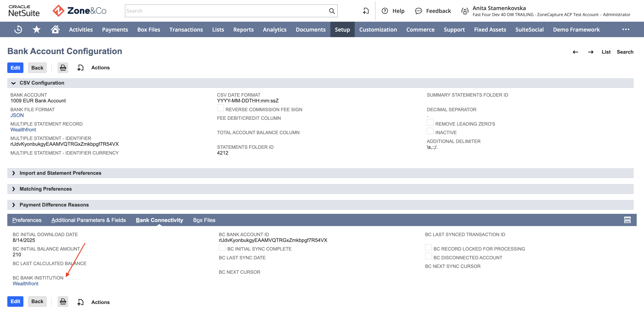Open the Box Files navigation menu
The height and width of the screenshot is (313, 644).
point(149,29)
